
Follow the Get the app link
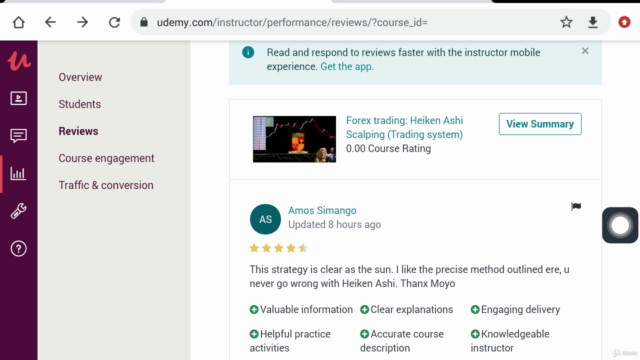347,67
